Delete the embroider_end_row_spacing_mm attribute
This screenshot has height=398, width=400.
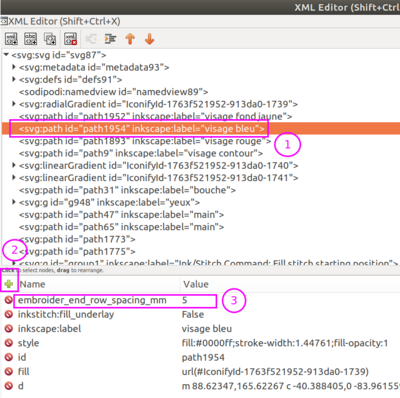[9, 300]
